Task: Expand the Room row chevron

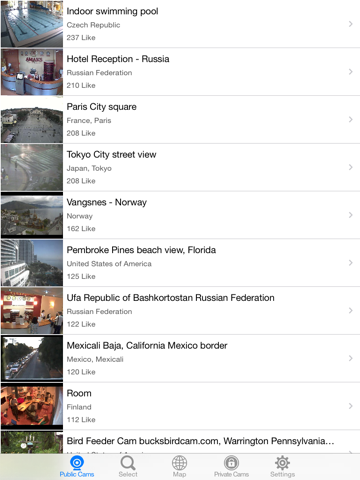Action: coord(351,406)
